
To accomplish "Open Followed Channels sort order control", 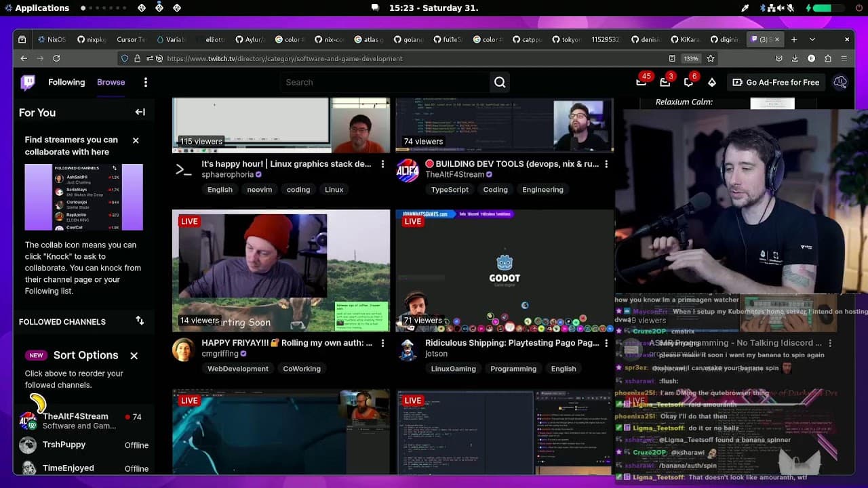I will (140, 321).
